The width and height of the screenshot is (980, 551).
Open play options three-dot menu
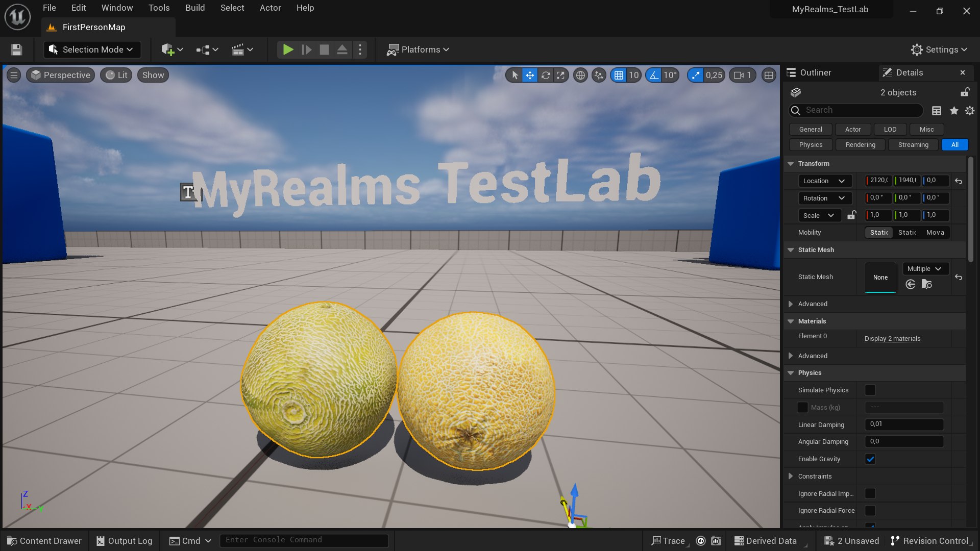click(360, 49)
